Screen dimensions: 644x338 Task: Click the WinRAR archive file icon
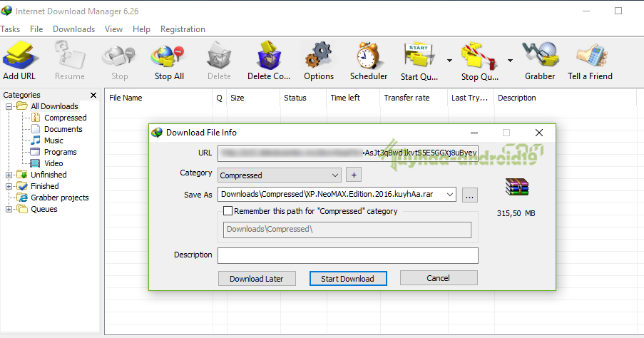[516, 188]
